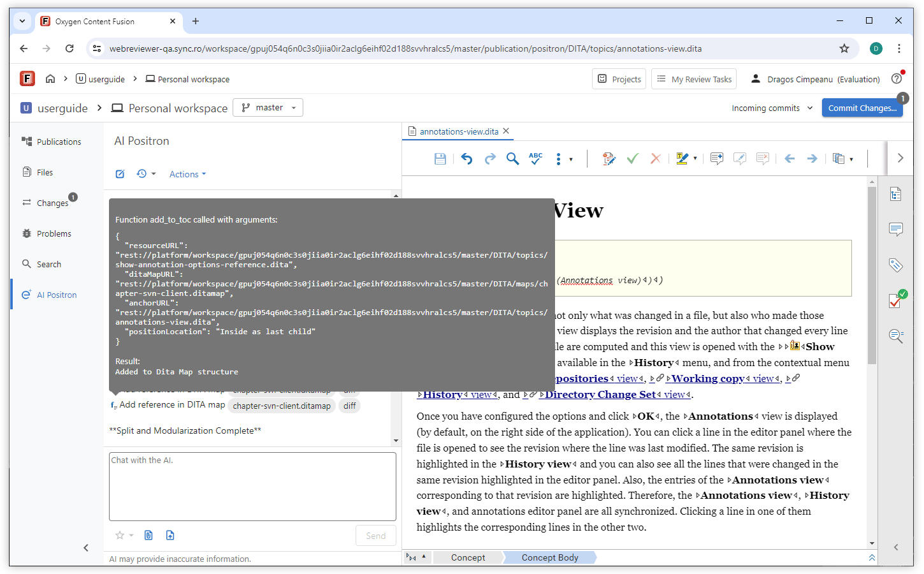Open the Publications section

pos(52,142)
